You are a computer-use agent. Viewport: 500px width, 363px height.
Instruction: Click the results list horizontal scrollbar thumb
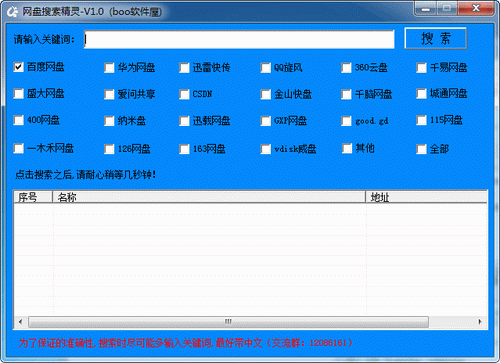tap(228, 322)
